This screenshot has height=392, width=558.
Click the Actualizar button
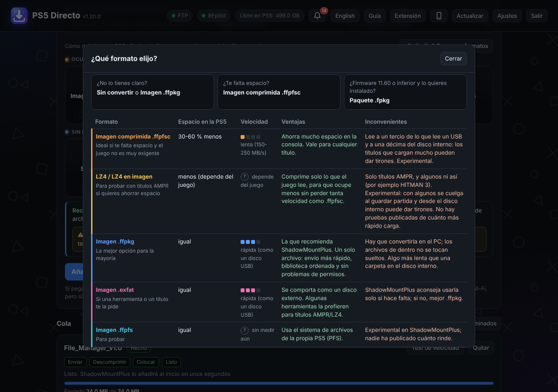pos(470,16)
